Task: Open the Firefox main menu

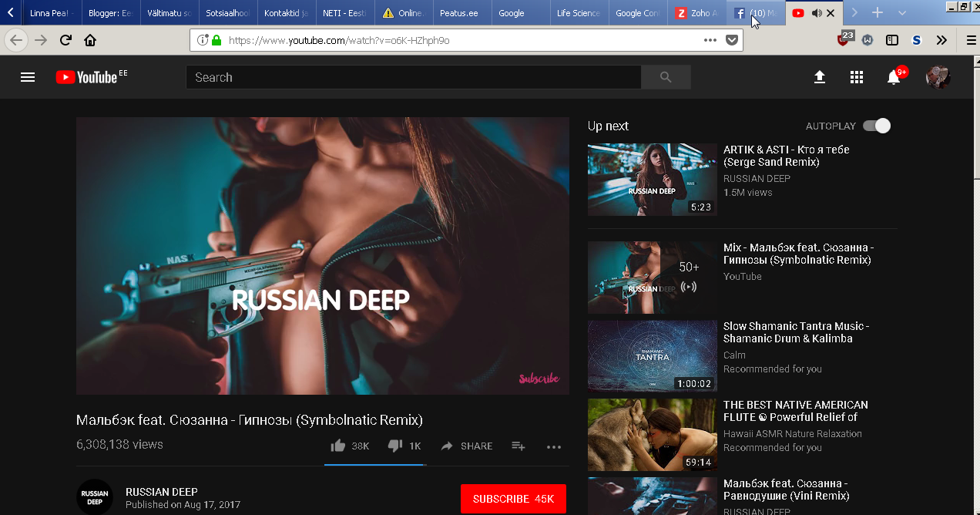Action: pos(971,40)
